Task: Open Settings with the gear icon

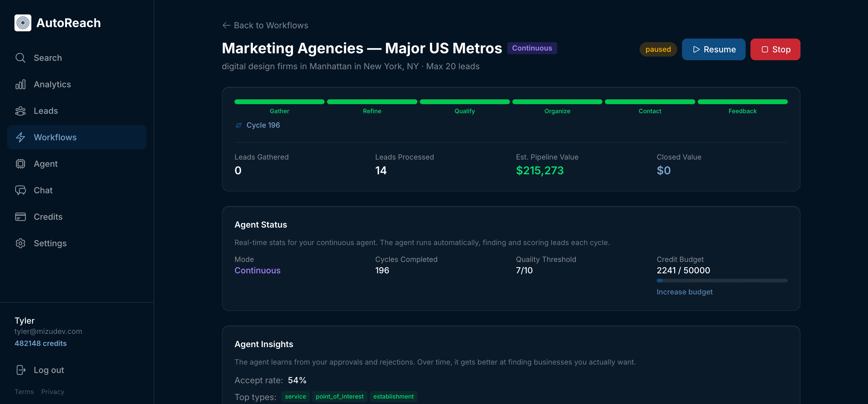Action: pyautogui.click(x=20, y=243)
